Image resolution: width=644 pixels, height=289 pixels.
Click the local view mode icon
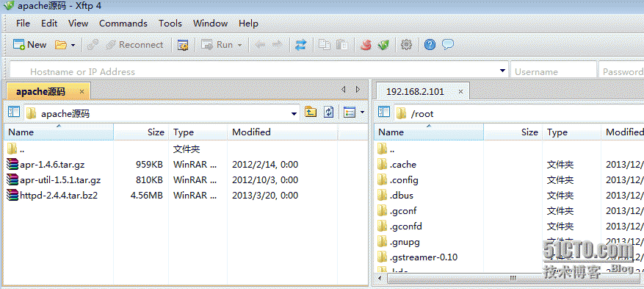pyautogui.click(x=350, y=113)
